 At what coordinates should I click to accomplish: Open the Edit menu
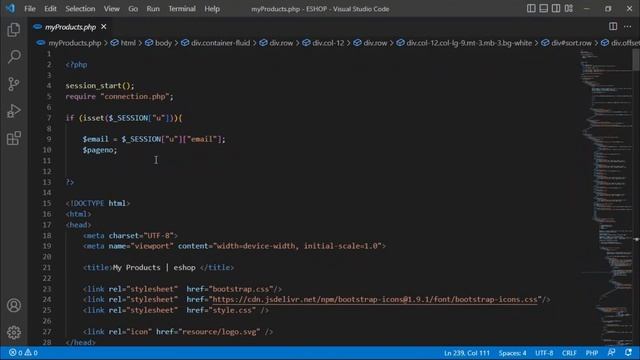pyautogui.click(x=50, y=9)
